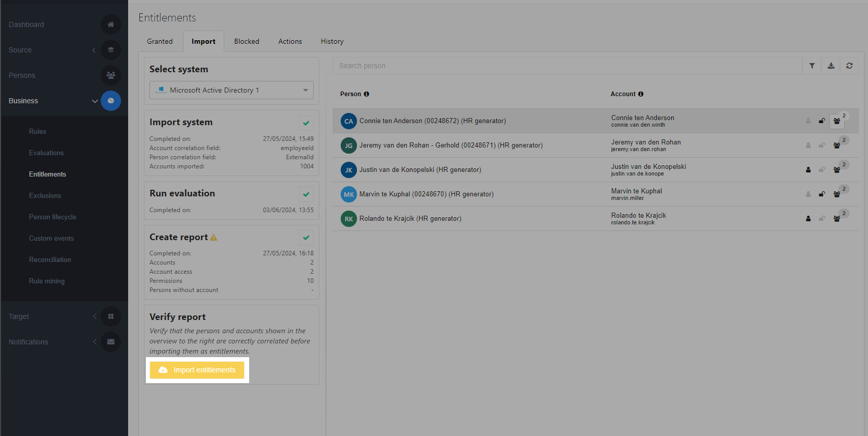Toggle the Run evaluation checkmark

coord(306,194)
